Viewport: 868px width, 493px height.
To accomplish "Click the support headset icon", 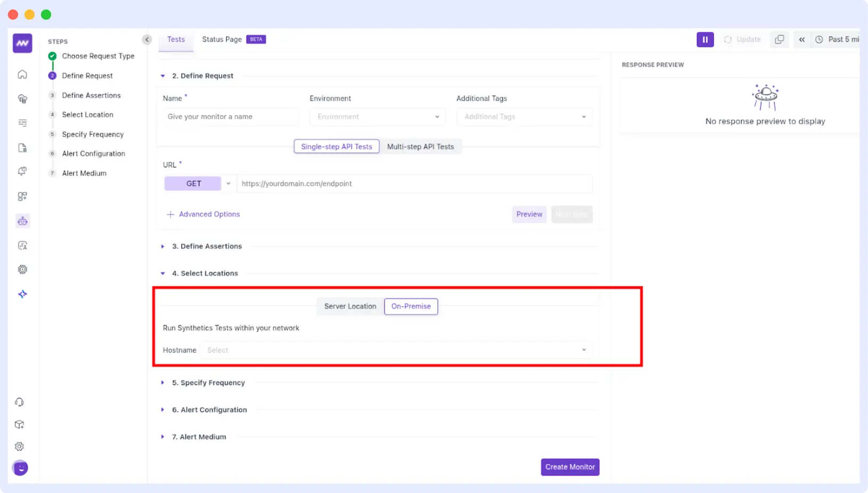I will click(20, 402).
